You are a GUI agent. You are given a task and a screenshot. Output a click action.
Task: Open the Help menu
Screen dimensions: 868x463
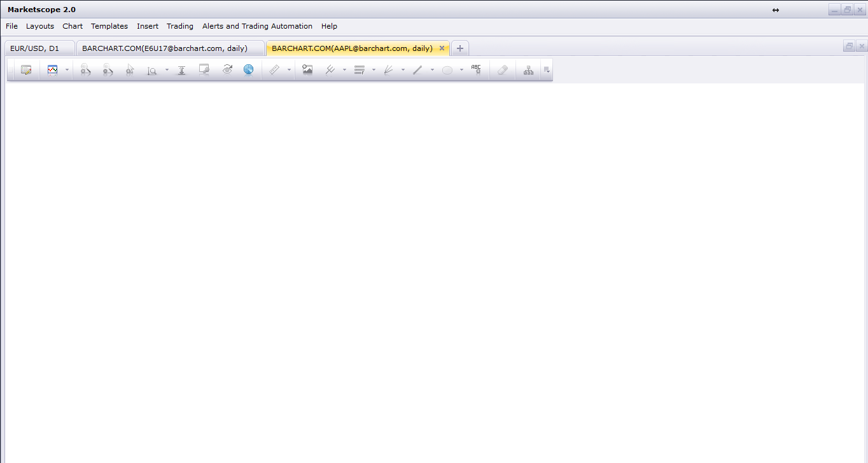pos(329,26)
